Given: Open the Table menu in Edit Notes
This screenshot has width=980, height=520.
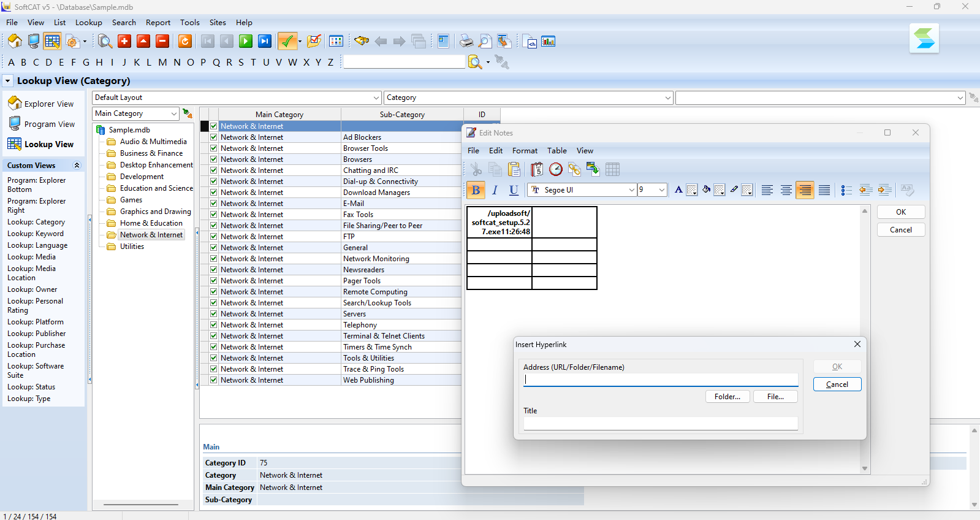Looking at the screenshot, I should click(557, 151).
